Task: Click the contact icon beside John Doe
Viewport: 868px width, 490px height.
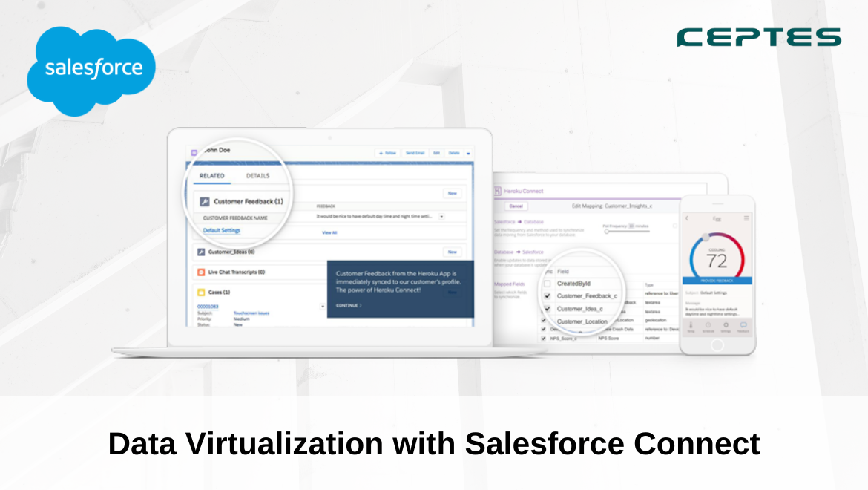Action: coord(194,152)
